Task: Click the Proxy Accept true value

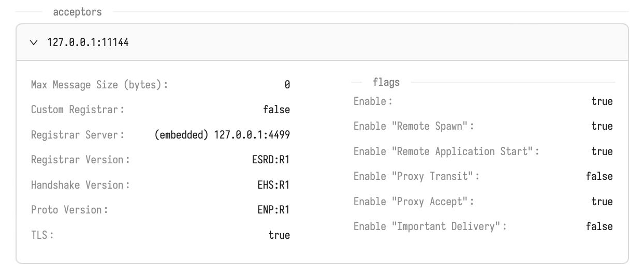Action: (x=602, y=202)
